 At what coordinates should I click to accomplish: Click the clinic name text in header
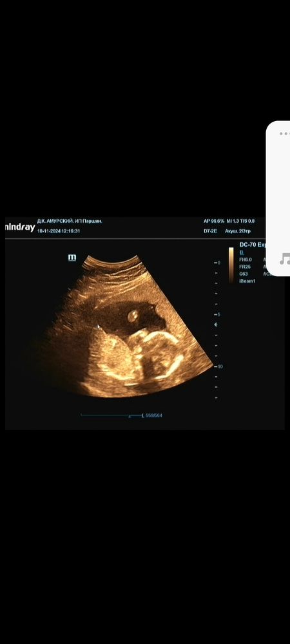[x=70, y=221]
